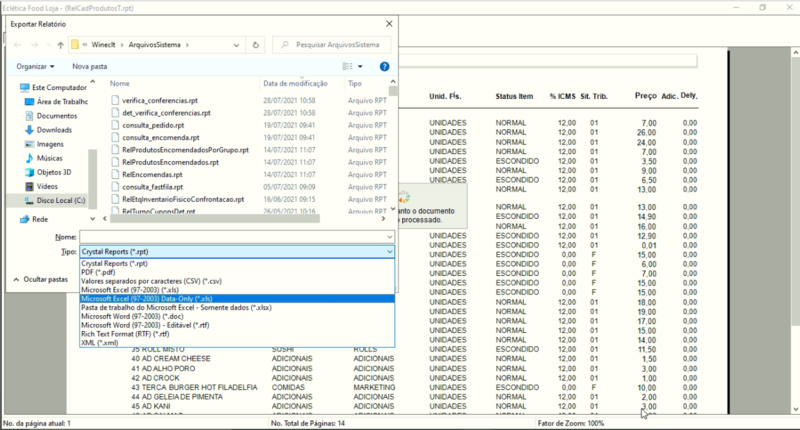This screenshot has width=800, height=430.
Task: Open Documentos in navigation pane
Action: [52, 116]
